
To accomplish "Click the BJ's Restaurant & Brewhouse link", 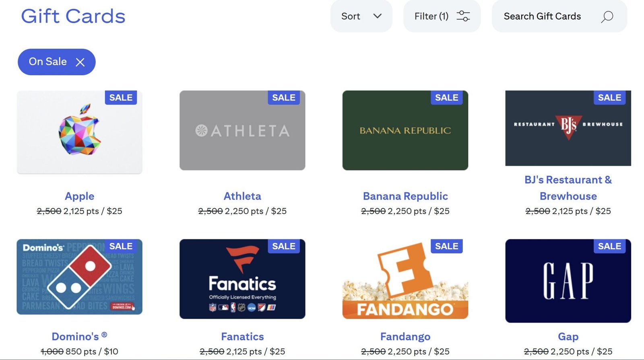I will coord(568,188).
